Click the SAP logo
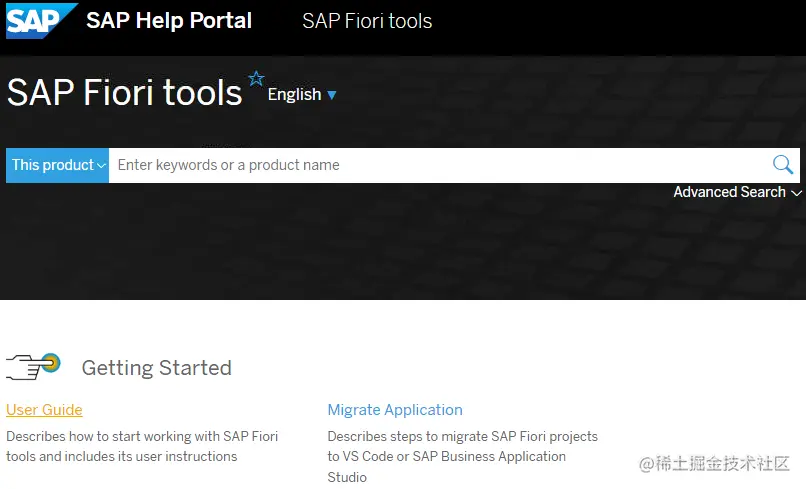 point(41,21)
